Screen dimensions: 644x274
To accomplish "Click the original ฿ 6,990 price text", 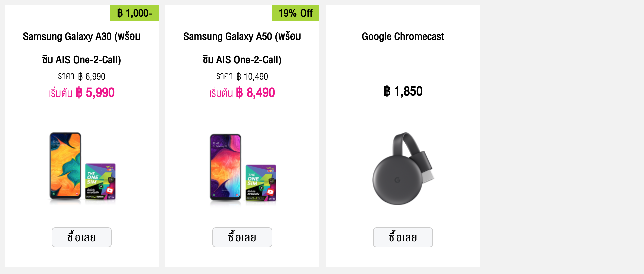I will pyautogui.click(x=92, y=77).
